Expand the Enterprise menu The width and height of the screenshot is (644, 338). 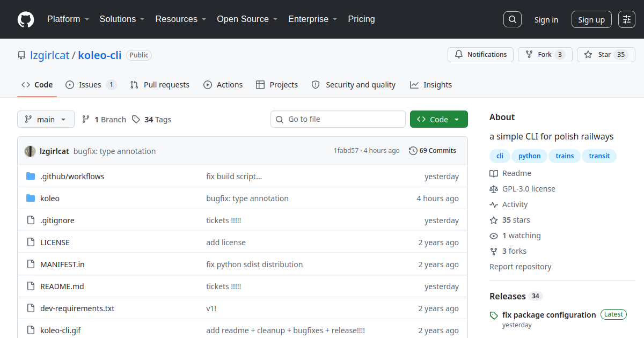tap(312, 19)
